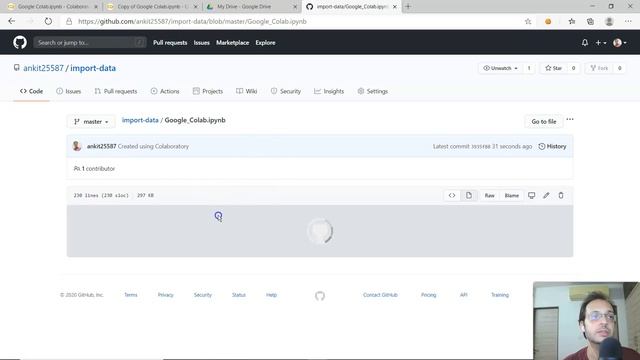Open the Status footer link

239,295
